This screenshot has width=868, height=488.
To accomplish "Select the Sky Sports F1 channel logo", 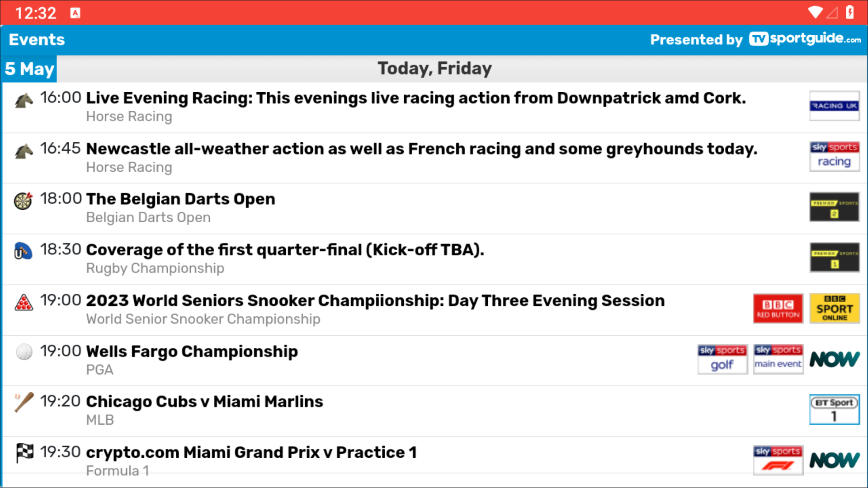I will point(778,460).
